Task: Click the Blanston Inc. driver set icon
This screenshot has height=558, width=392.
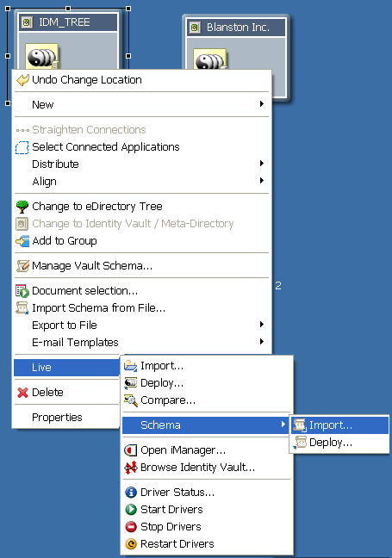Action: point(210,59)
